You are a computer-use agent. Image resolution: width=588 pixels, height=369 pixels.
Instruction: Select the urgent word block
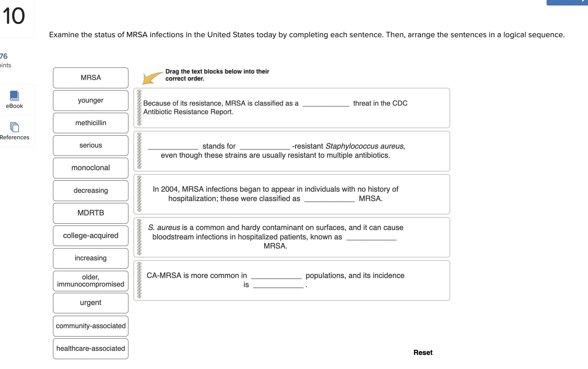click(91, 303)
